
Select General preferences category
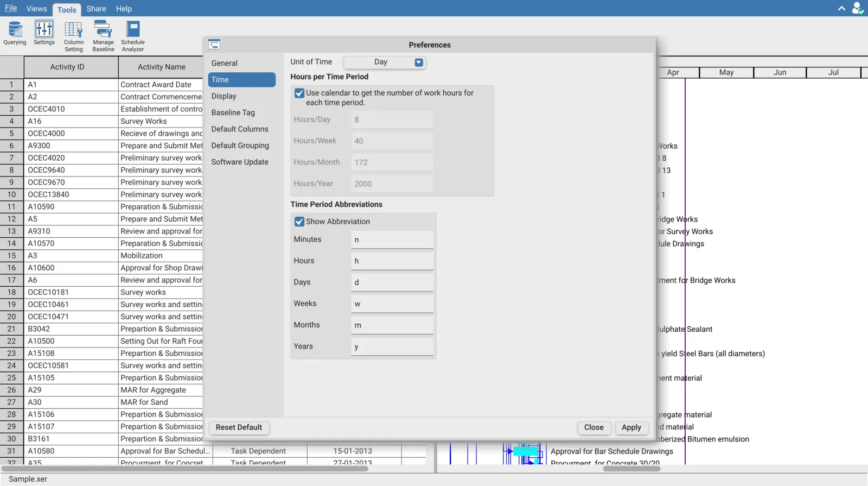tap(242, 64)
